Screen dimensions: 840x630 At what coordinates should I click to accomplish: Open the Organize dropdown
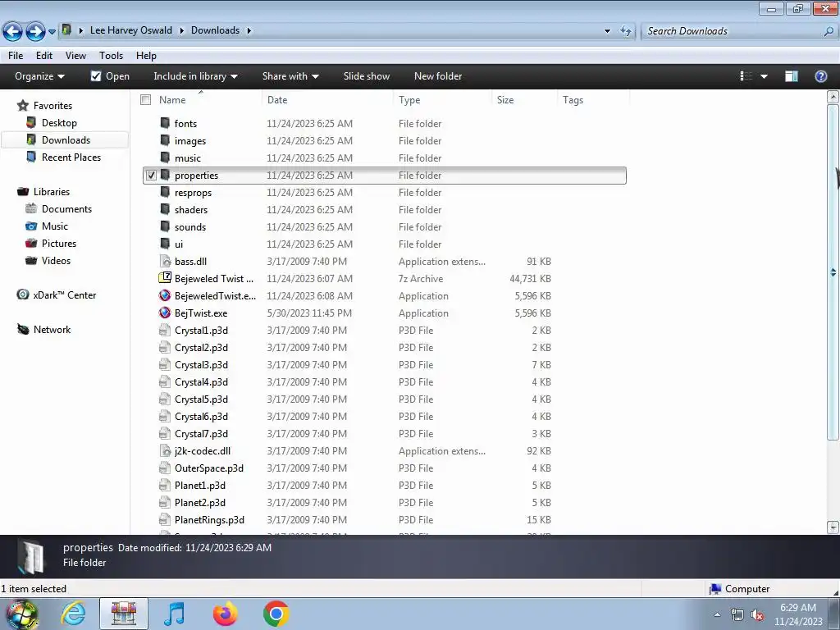click(x=39, y=76)
